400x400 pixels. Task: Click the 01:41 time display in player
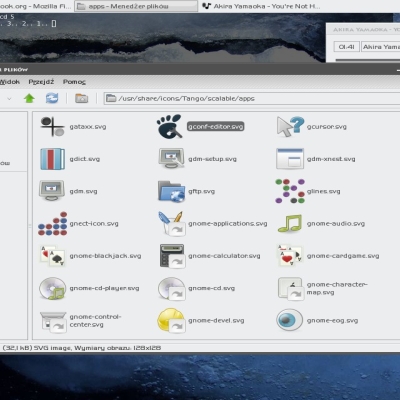coord(347,47)
